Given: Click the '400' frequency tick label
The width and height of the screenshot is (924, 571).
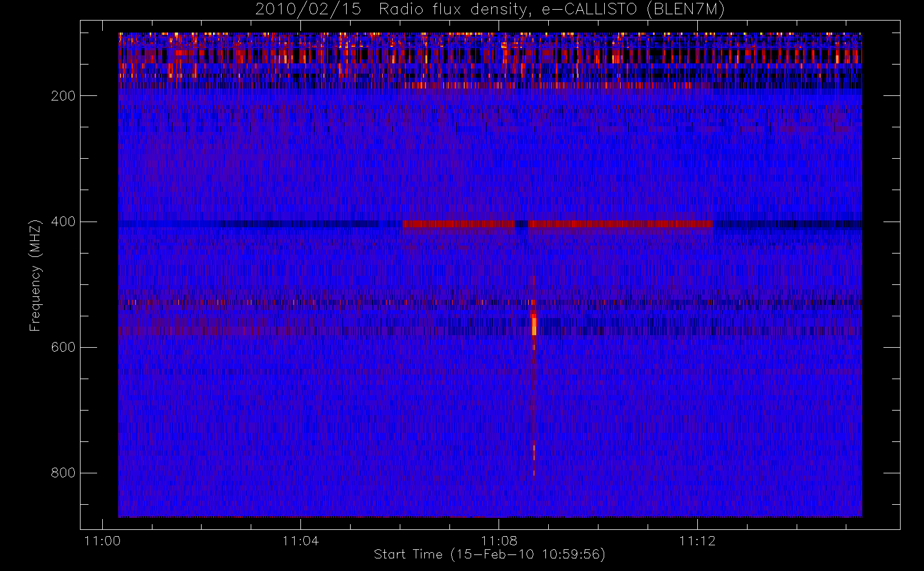Looking at the screenshot, I should point(63,222).
